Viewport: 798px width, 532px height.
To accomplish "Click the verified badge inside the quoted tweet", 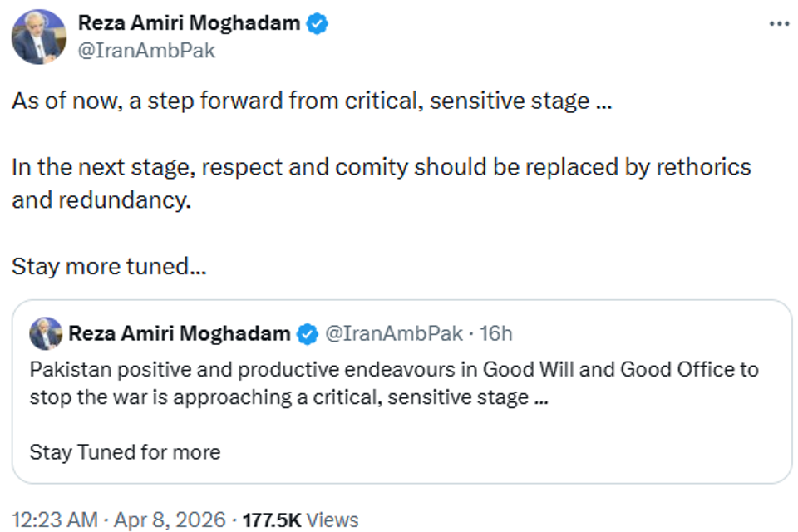I will pyautogui.click(x=308, y=334).
